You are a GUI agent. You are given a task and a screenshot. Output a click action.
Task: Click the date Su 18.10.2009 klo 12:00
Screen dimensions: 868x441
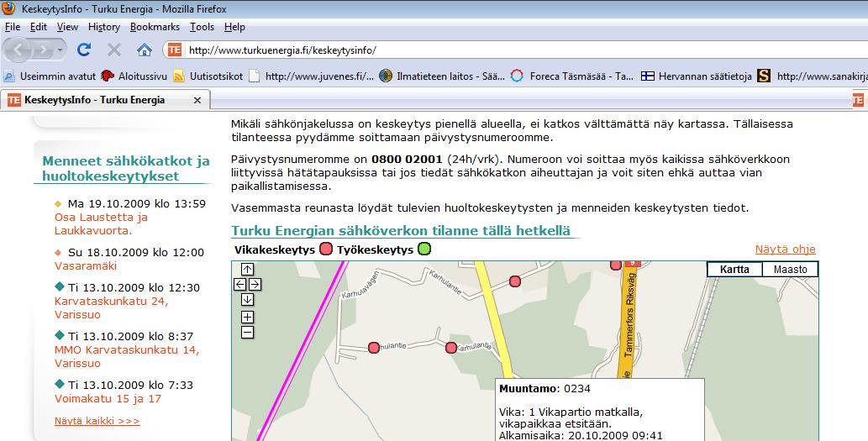pos(135,252)
